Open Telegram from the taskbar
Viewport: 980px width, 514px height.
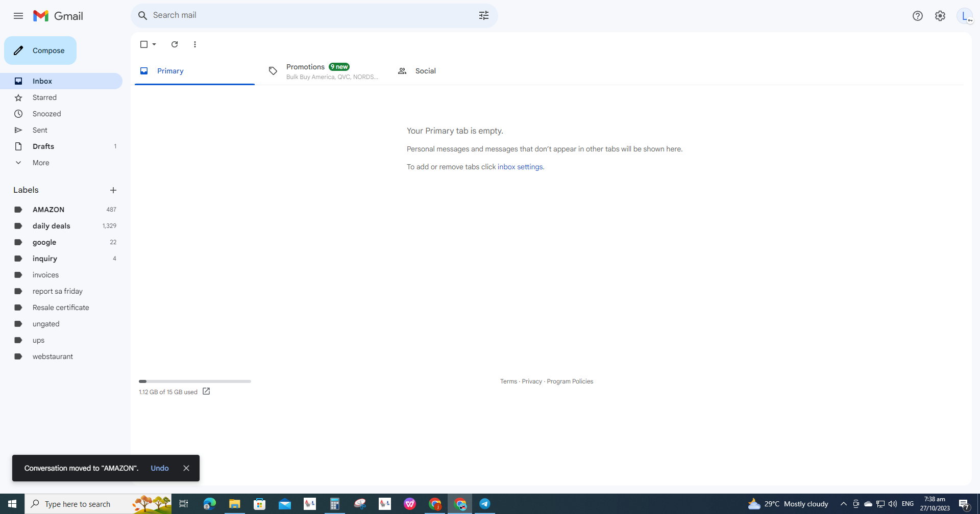[484, 504]
